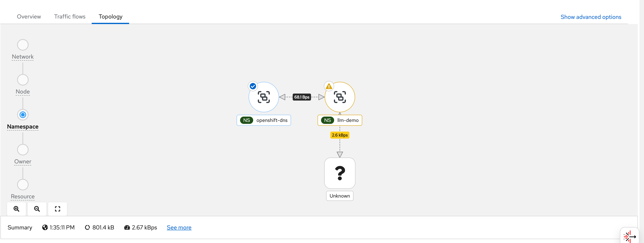Viewport: 644px width, 243px height.
Task: Click the 68.1 Bps edge label
Action: pyautogui.click(x=301, y=97)
